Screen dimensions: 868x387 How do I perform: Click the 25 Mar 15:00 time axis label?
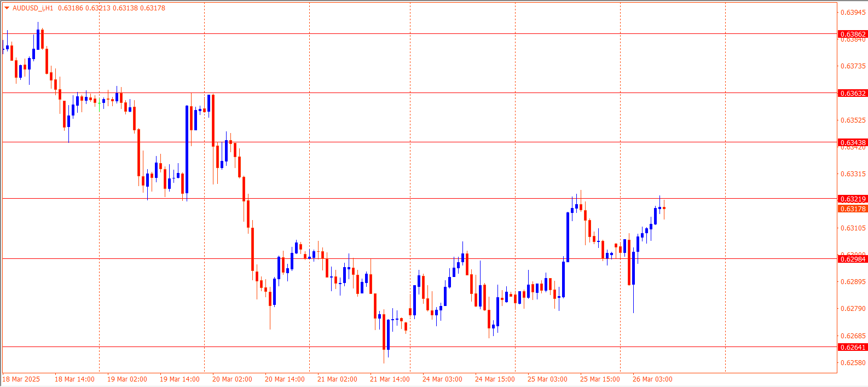[600, 379]
